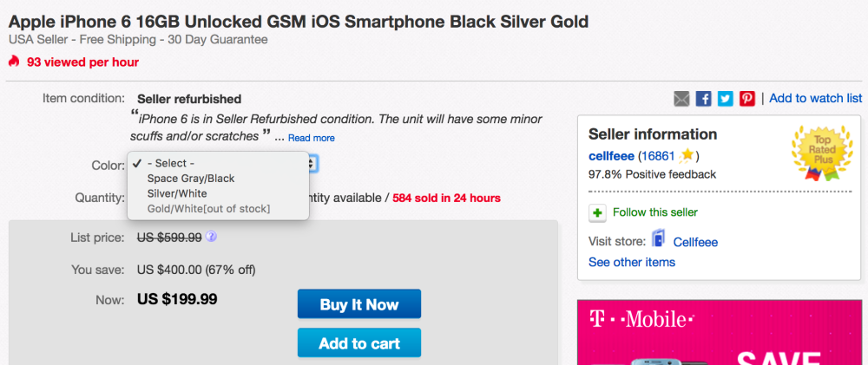Choose Space Gray/Black color option
The image size is (868, 365).
190,179
